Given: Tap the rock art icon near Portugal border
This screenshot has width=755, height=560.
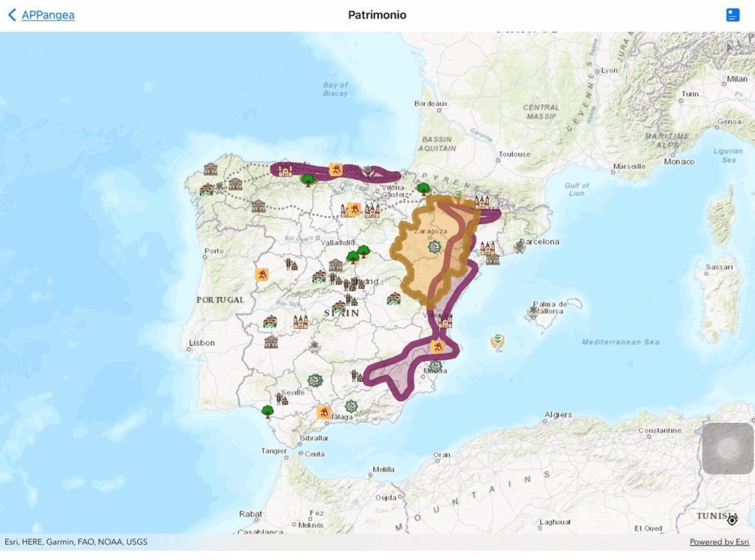Looking at the screenshot, I should pos(261,275).
